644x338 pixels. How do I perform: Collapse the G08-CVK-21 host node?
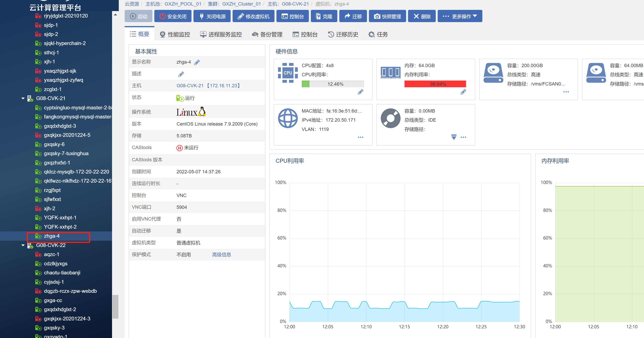[23, 99]
